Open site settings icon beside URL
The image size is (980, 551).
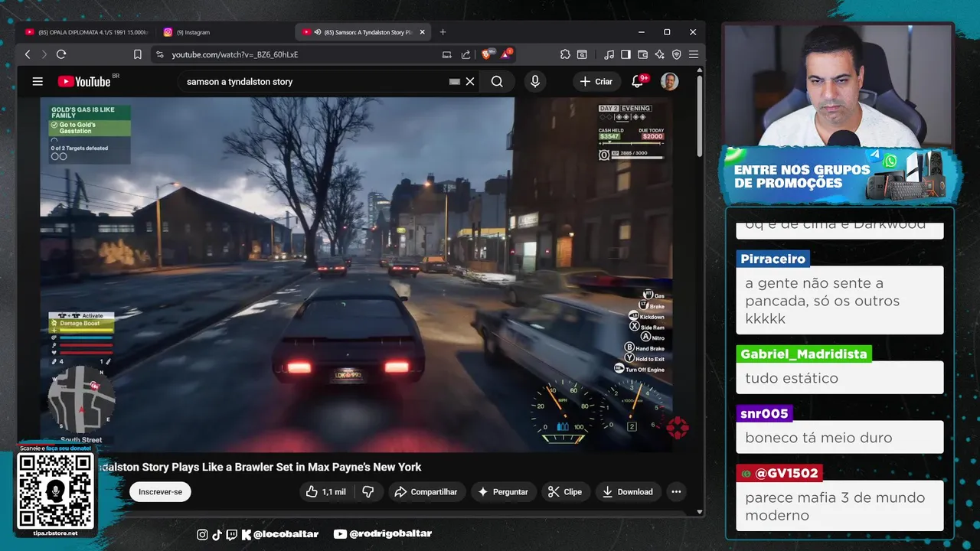tap(159, 54)
